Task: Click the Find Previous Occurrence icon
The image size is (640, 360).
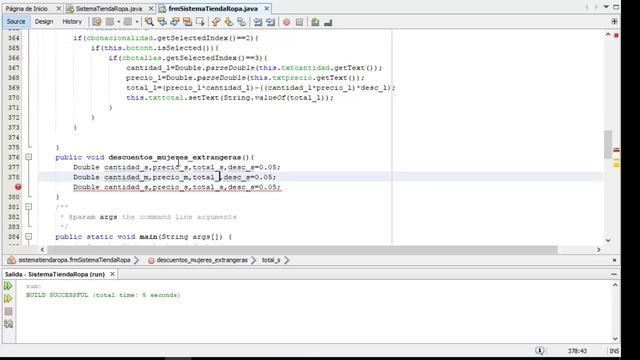Action: [x=162, y=22]
